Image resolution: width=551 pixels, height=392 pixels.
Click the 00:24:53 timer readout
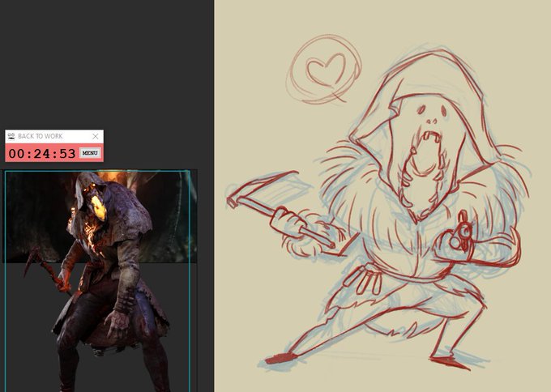click(x=42, y=154)
